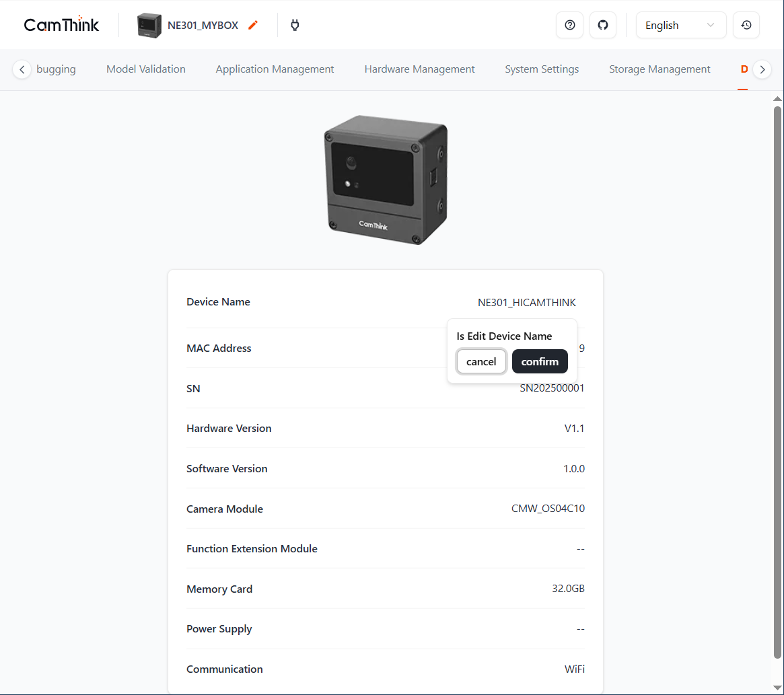Viewport: 784px width, 695px height.
Task: Open the Application Management section
Action: pyautogui.click(x=275, y=69)
